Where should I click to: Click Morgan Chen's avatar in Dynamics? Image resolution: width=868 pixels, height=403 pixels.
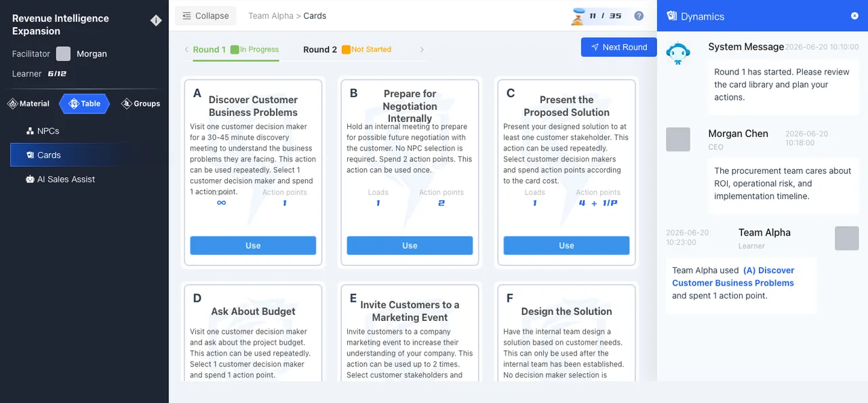[678, 139]
